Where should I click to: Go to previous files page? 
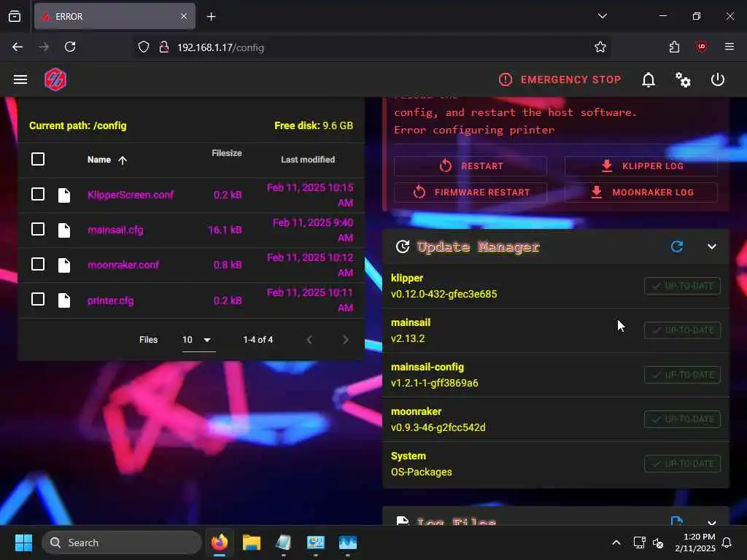point(309,340)
